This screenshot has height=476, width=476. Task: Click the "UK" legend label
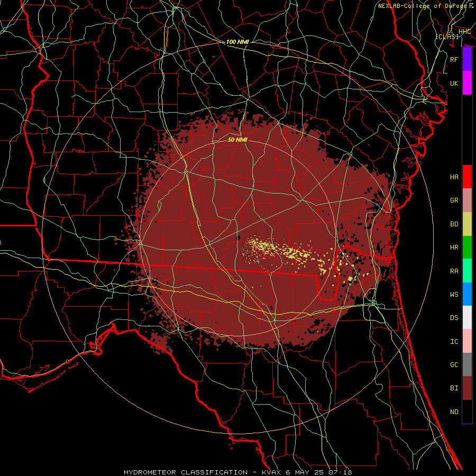click(x=454, y=83)
